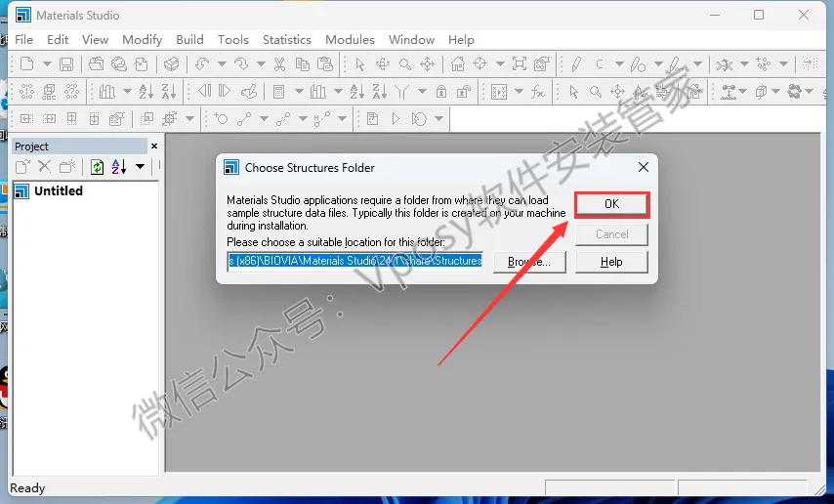Open the Statistics menu
The width and height of the screenshot is (834, 504).
(287, 40)
